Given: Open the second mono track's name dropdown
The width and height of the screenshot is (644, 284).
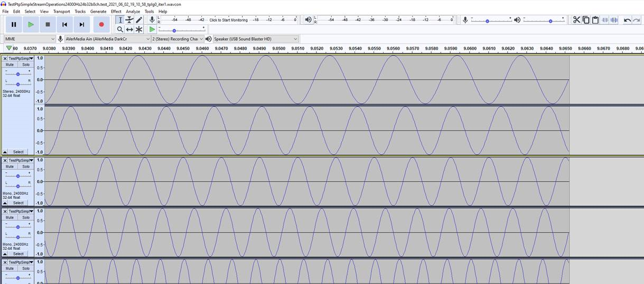Looking at the screenshot, I should [21, 211].
